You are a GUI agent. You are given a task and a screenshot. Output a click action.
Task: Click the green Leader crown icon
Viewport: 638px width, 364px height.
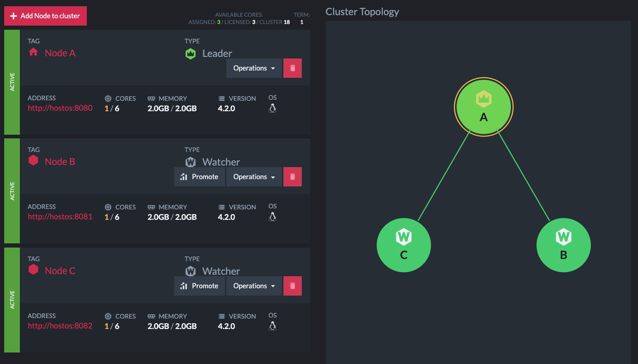click(191, 53)
